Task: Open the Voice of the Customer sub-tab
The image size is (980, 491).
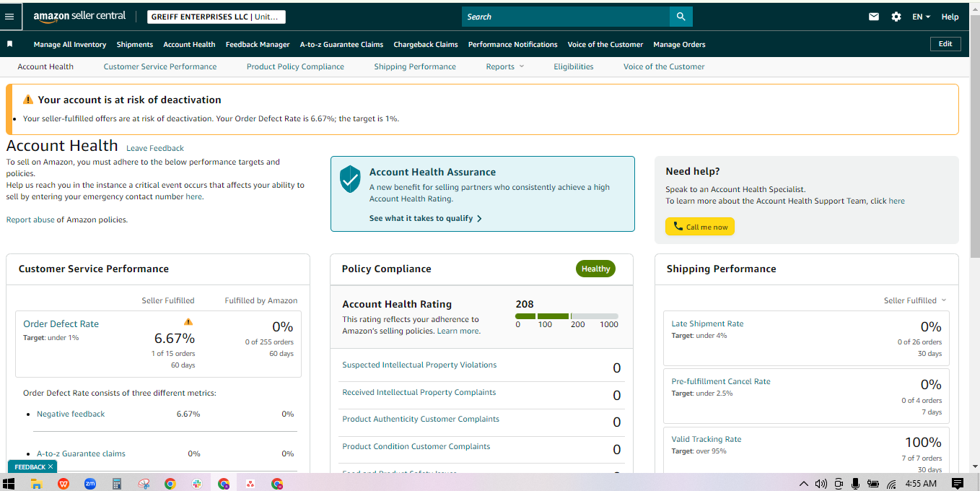Action: pos(664,66)
